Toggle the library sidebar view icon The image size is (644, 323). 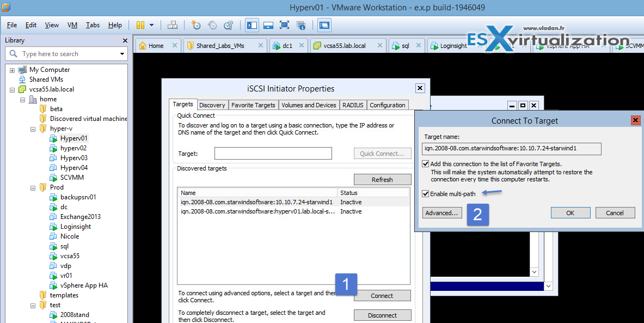point(252,25)
